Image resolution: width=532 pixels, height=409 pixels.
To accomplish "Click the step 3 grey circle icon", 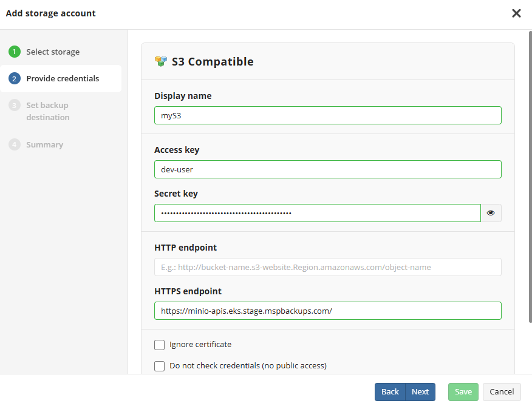I will [15, 105].
